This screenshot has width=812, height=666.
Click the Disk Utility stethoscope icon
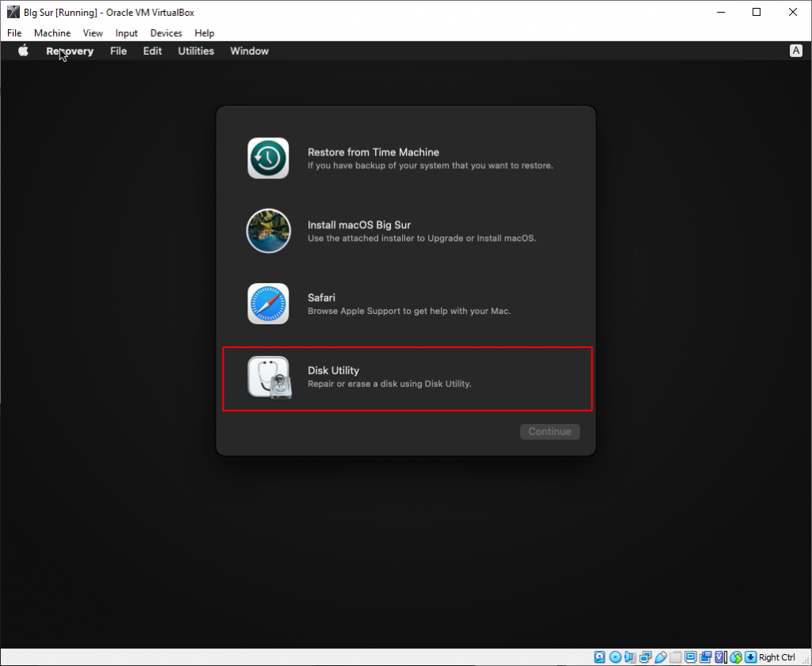[268, 377]
